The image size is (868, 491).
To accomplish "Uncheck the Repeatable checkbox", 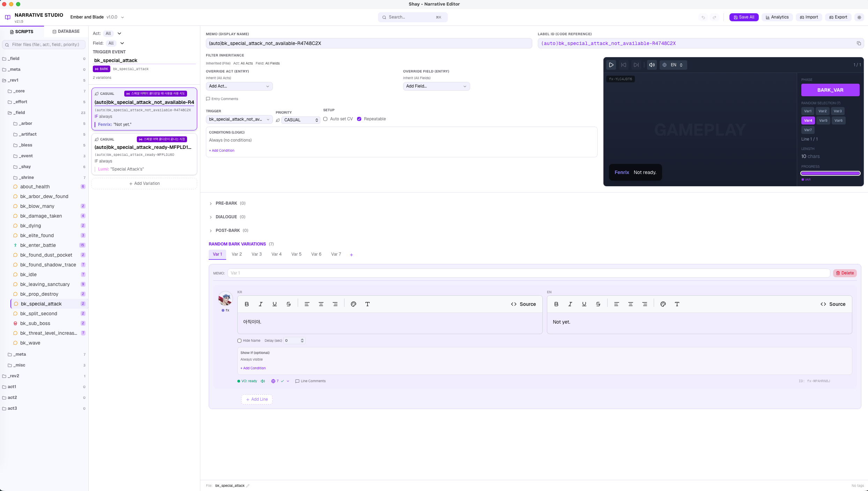I will tap(359, 119).
